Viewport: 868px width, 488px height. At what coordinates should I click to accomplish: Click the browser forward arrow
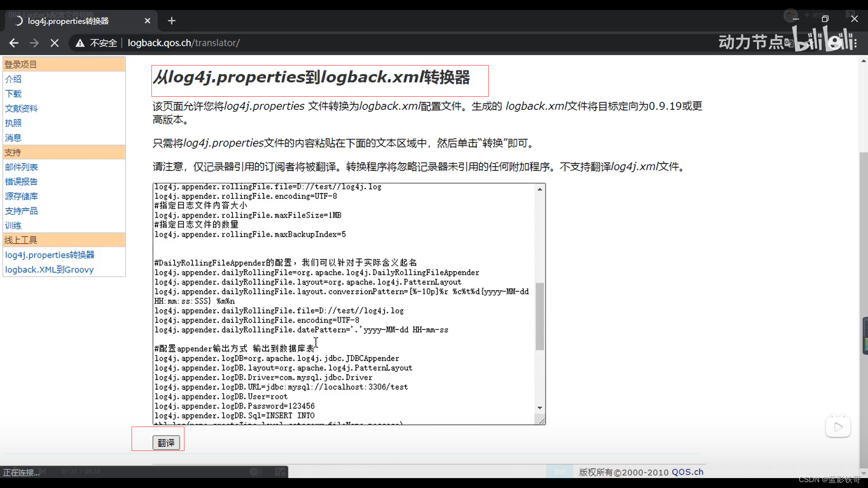[x=34, y=43]
